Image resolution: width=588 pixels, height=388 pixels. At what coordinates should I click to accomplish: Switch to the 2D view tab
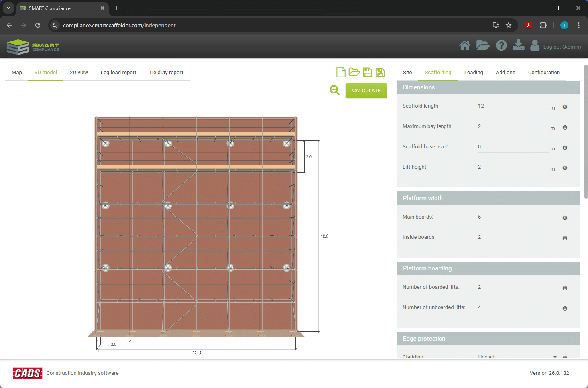pyautogui.click(x=79, y=73)
